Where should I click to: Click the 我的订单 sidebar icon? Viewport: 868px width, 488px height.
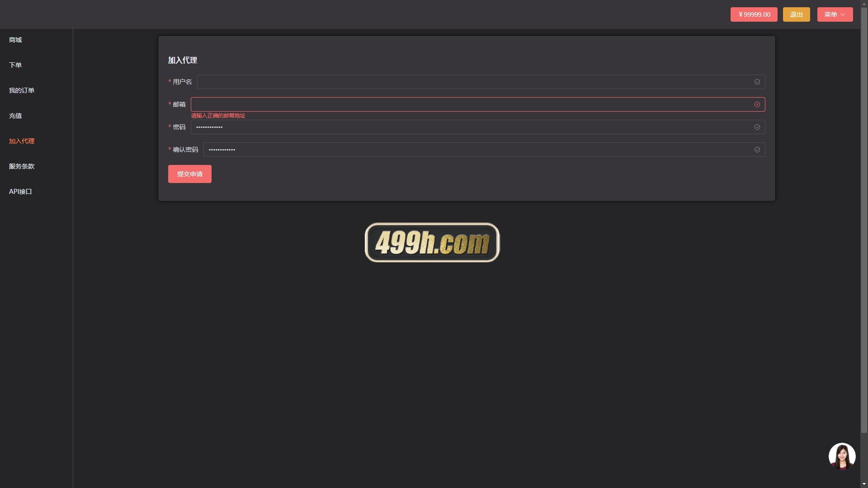click(x=21, y=90)
